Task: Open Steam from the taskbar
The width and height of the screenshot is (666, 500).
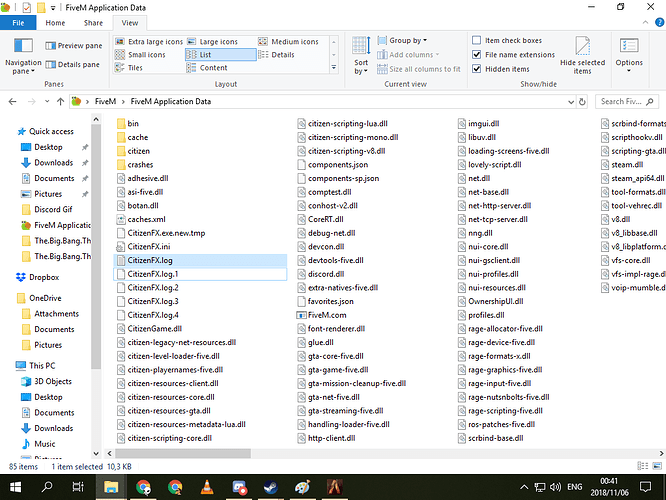Action: (270, 487)
